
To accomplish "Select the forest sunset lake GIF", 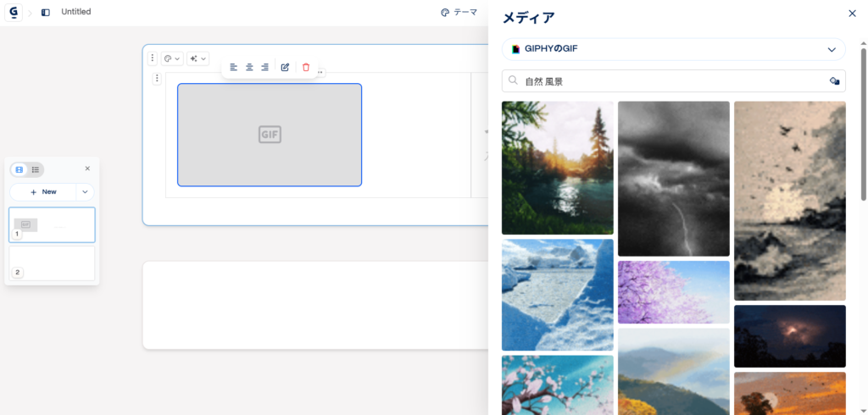I will (557, 168).
